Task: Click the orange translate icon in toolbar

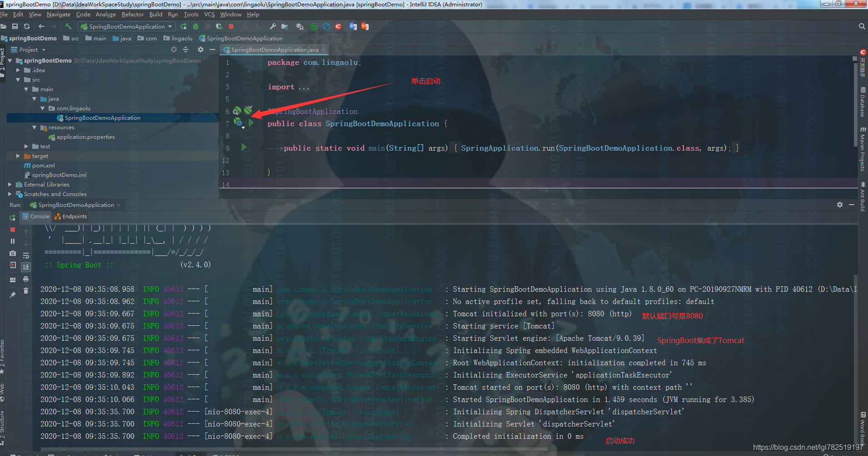Action: pyautogui.click(x=365, y=26)
